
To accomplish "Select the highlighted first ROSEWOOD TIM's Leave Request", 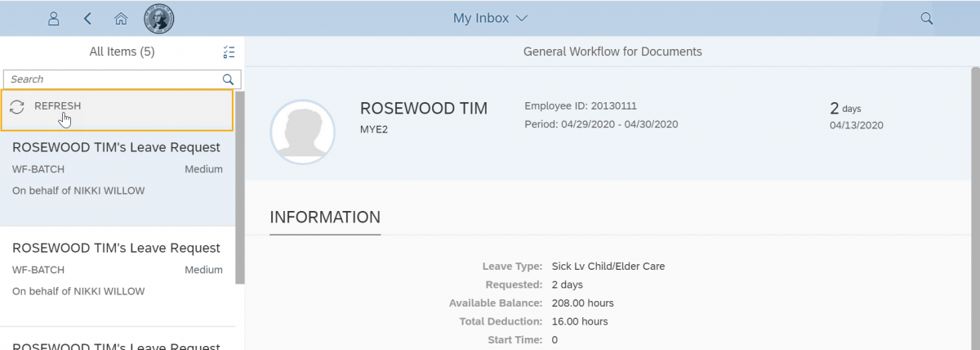I will point(117,148).
